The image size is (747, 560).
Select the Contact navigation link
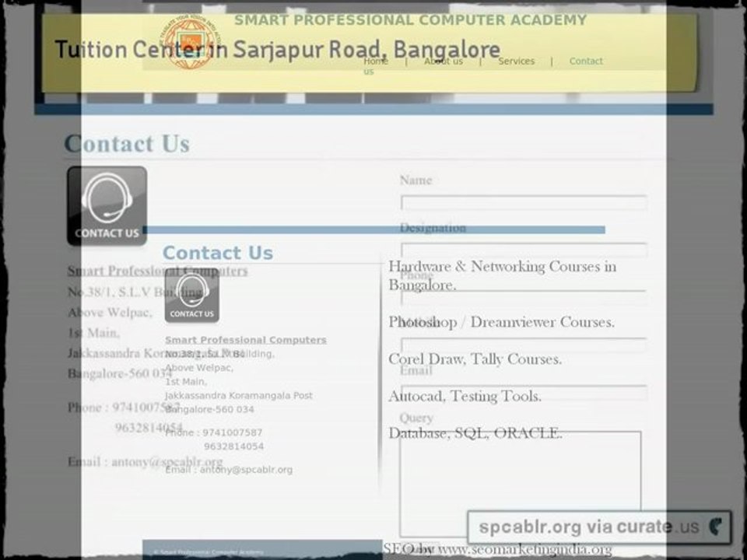586,61
